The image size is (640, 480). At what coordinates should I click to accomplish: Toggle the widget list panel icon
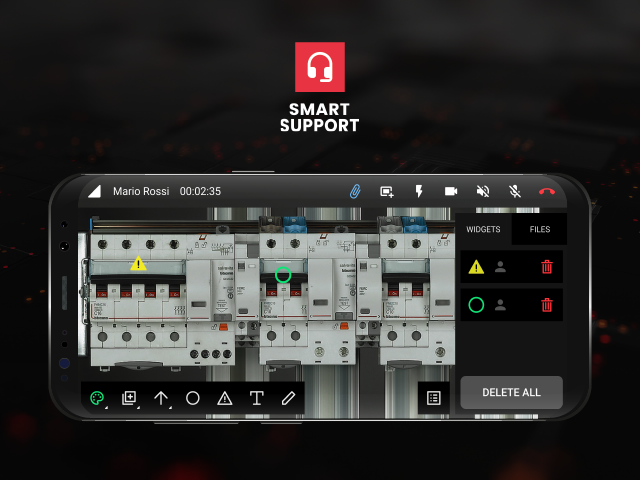433,398
